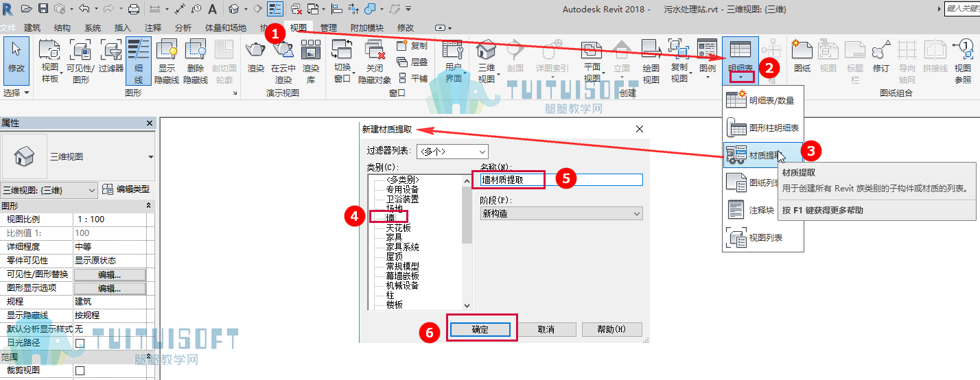Select 天花板 in the category list
This screenshot has height=380, width=980.
(399, 227)
